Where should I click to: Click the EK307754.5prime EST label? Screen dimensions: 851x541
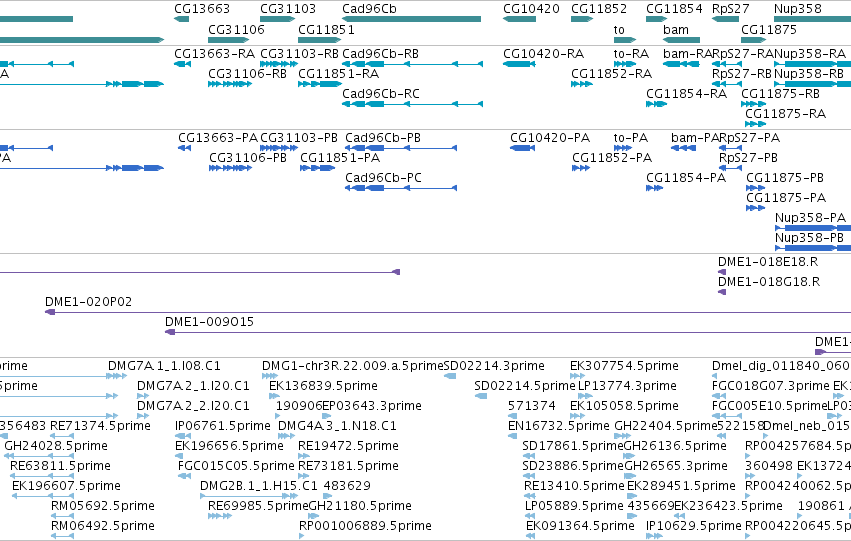(x=624, y=366)
